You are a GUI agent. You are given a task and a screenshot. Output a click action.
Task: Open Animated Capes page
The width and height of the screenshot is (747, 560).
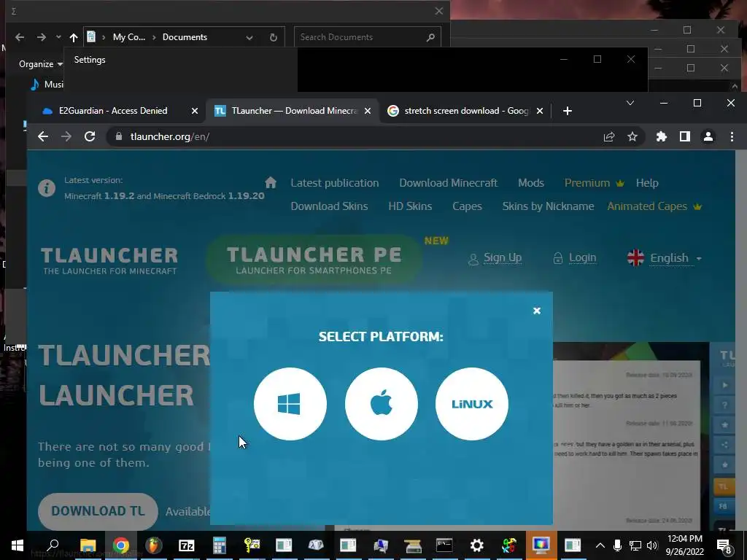tap(654, 206)
